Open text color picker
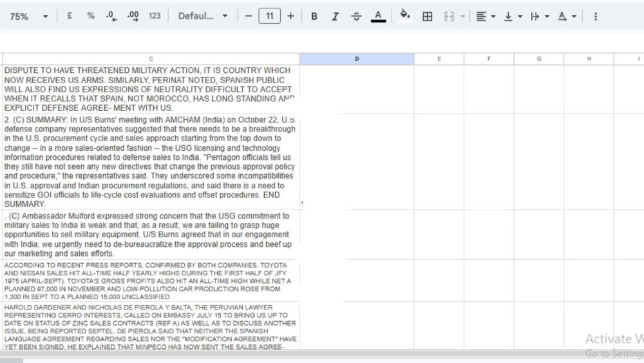Image resolution: width=644 pixels, height=363 pixels. click(378, 16)
